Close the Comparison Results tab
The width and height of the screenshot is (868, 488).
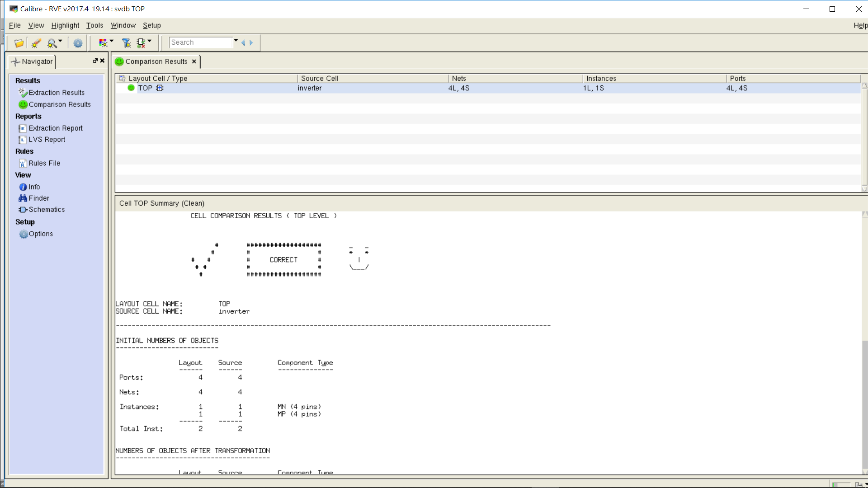[x=194, y=61]
